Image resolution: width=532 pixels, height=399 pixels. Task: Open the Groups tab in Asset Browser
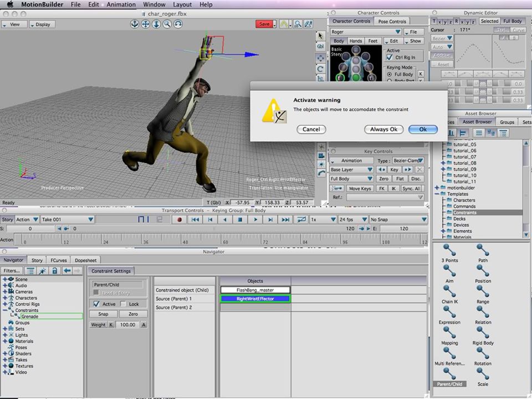pyautogui.click(x=507, y=122)
